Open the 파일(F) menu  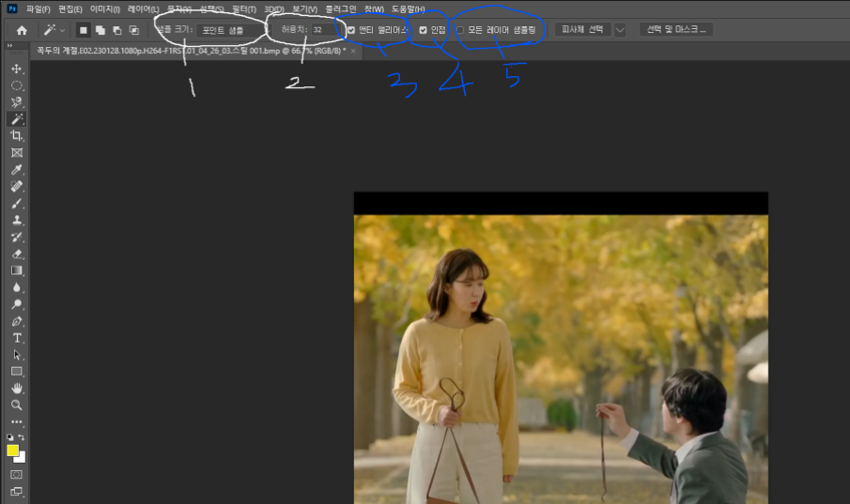[38, 9]
